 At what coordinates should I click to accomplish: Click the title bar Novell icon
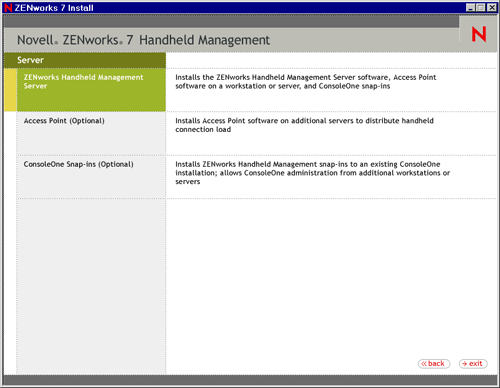pos(8,7)
